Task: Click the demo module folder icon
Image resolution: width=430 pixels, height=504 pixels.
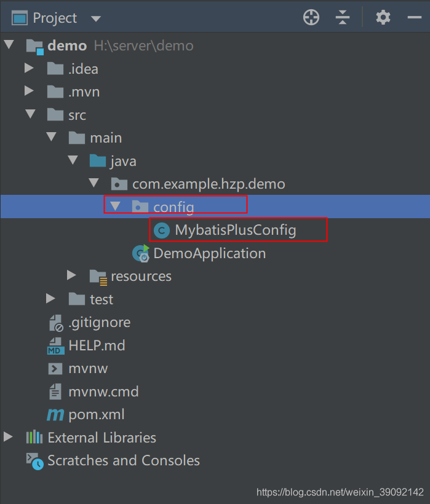Action: pos(34,47)
